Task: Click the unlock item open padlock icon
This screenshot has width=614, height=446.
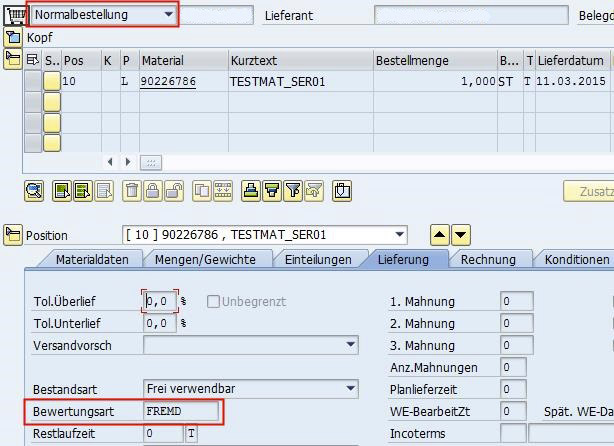Action: pos(173,191)
